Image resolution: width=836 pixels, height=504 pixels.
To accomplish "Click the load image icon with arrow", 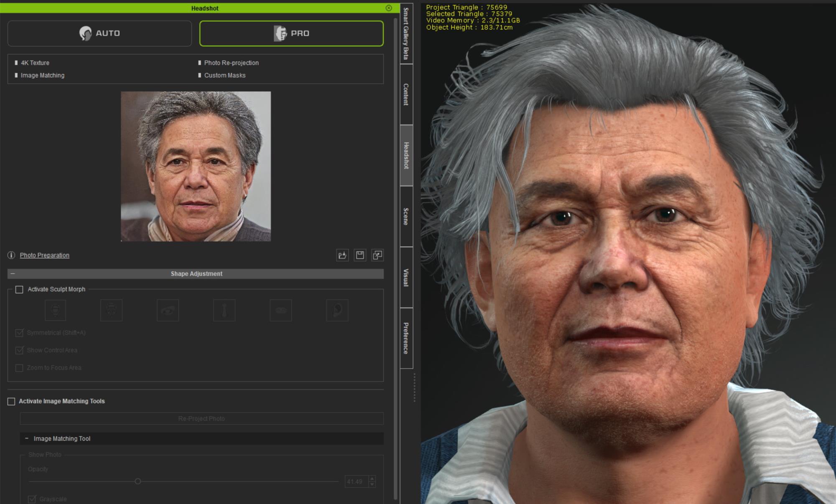I will (x=342, y=255).
